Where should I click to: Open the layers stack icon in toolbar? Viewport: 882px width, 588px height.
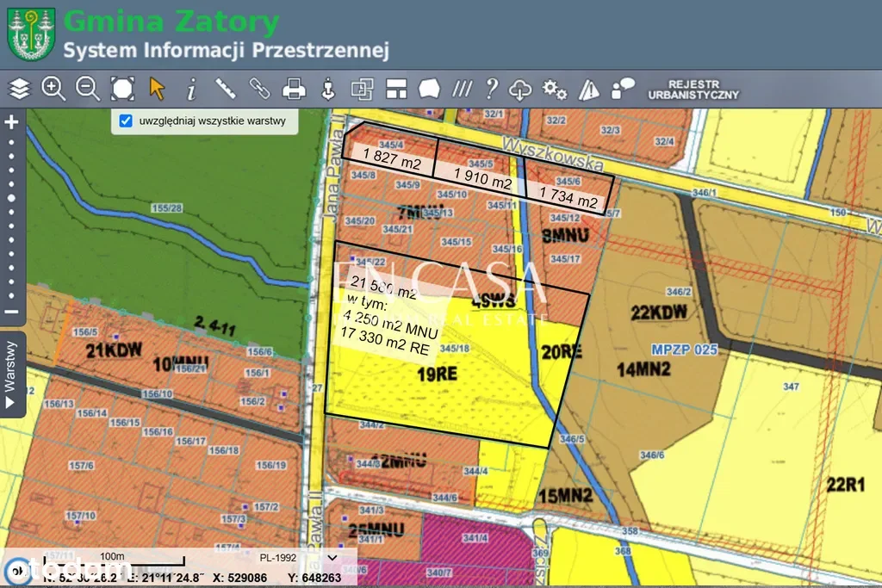tap(20, 88)
